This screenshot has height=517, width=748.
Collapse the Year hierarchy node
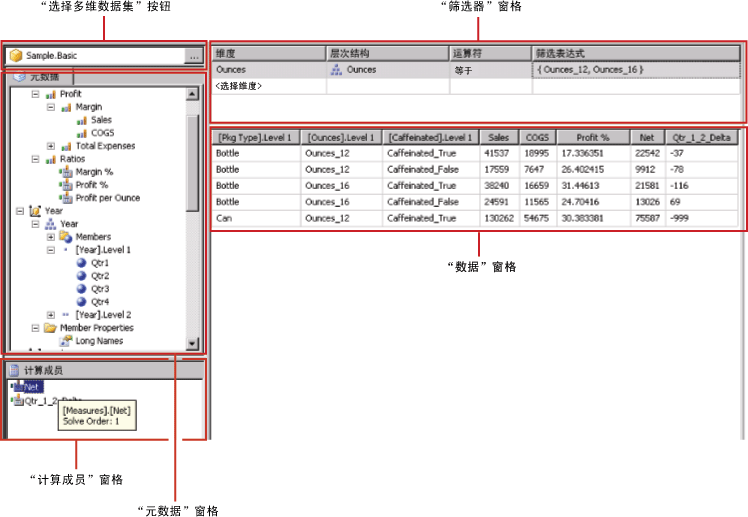35,224
